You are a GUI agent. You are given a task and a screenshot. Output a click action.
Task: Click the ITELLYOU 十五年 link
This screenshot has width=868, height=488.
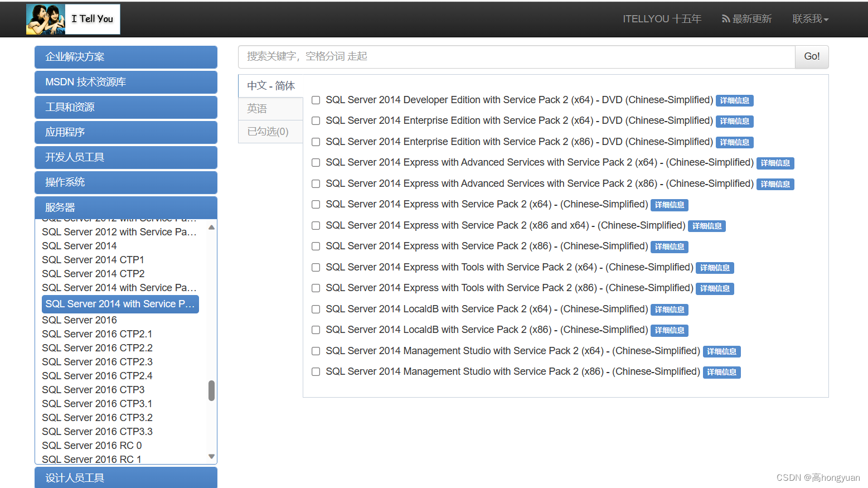click(x=662, y=18)
